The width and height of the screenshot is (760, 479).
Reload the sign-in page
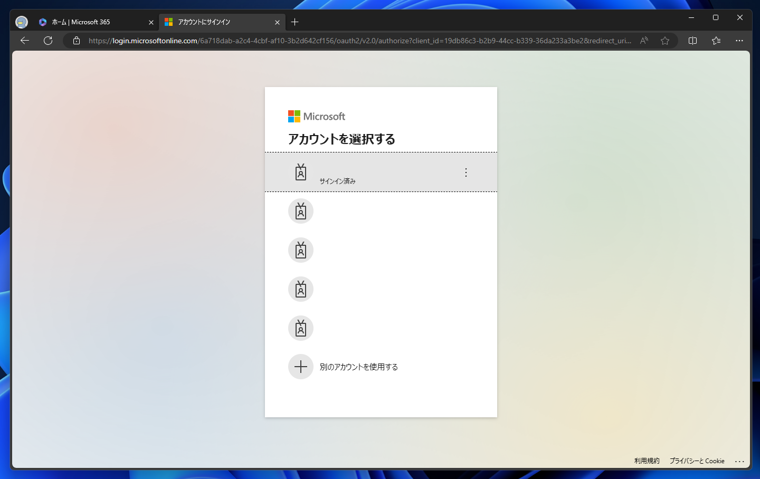48,41
